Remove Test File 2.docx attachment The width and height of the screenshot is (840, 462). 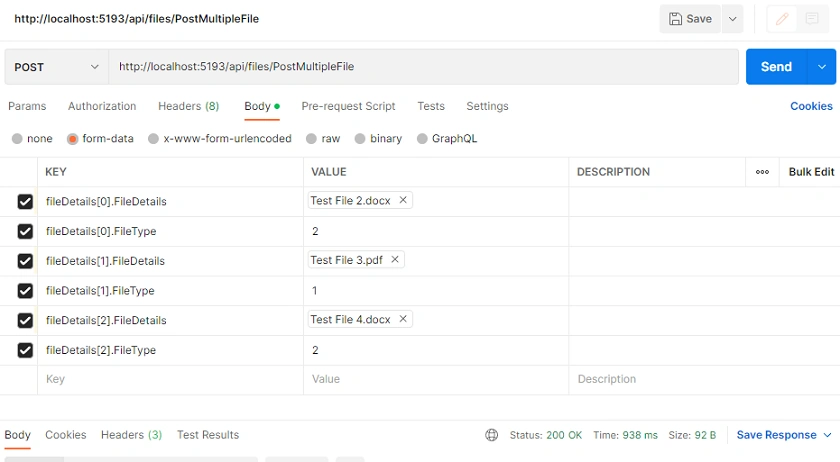403,200
